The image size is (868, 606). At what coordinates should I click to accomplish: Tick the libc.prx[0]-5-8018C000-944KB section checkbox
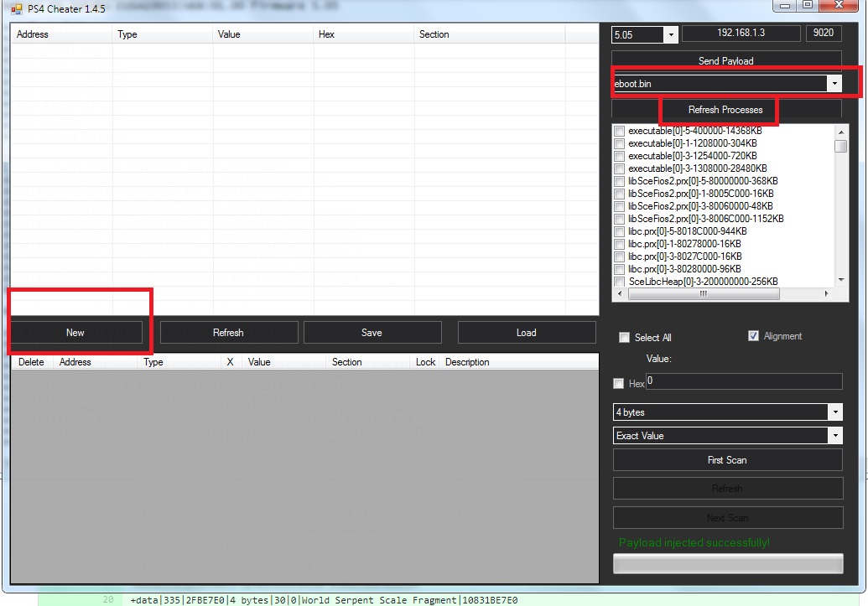click(x=619, y=231)
